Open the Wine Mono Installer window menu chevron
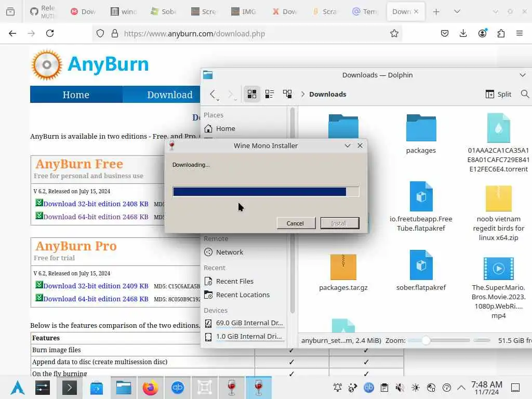 click(x=348, y=145)
